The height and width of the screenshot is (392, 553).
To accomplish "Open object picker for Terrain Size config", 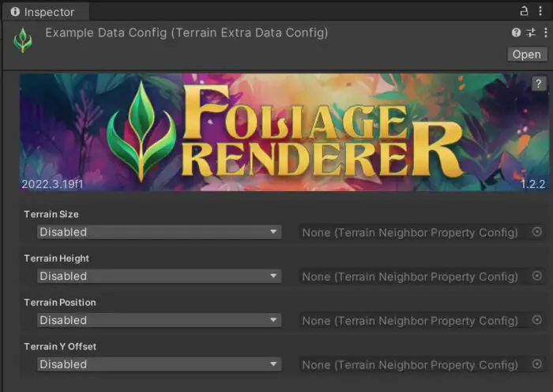I will pos(537,232).
